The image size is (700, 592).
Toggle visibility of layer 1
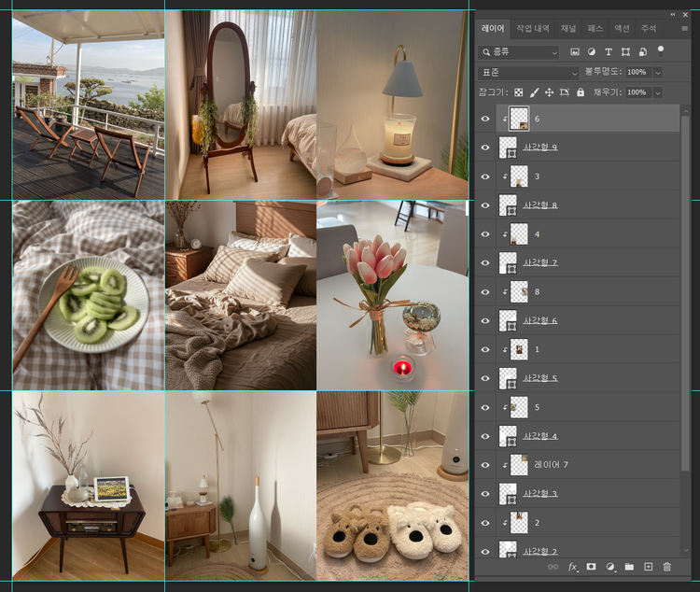(485, 349)
